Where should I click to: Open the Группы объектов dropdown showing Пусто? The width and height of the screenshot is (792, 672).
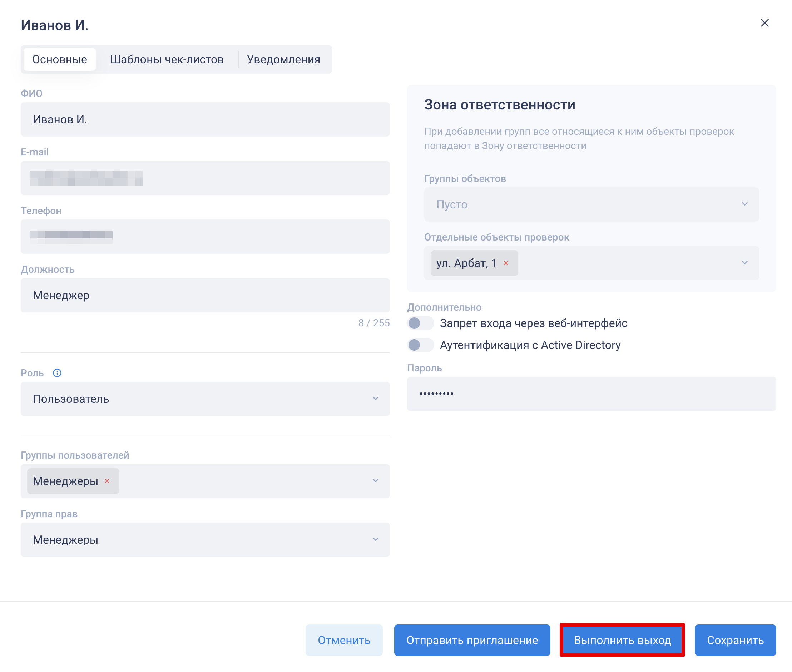coord(591,204)
